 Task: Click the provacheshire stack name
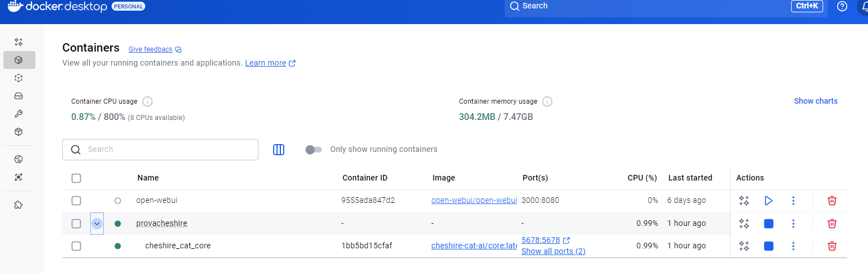(x=161, y=223)
